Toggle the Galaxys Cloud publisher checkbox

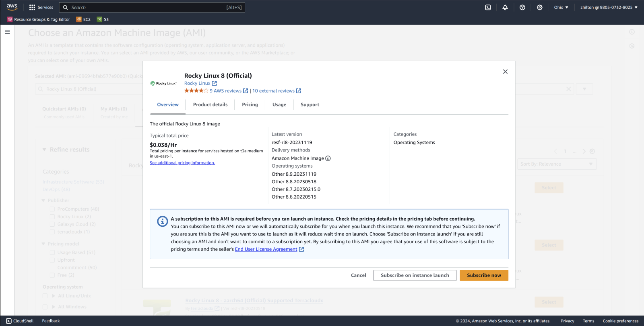[x=52, y=224]
